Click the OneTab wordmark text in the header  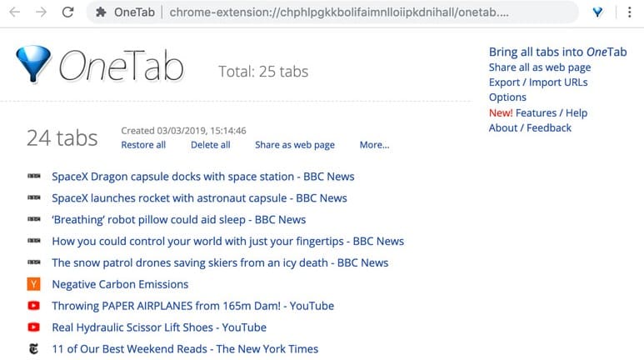point(121,65)
